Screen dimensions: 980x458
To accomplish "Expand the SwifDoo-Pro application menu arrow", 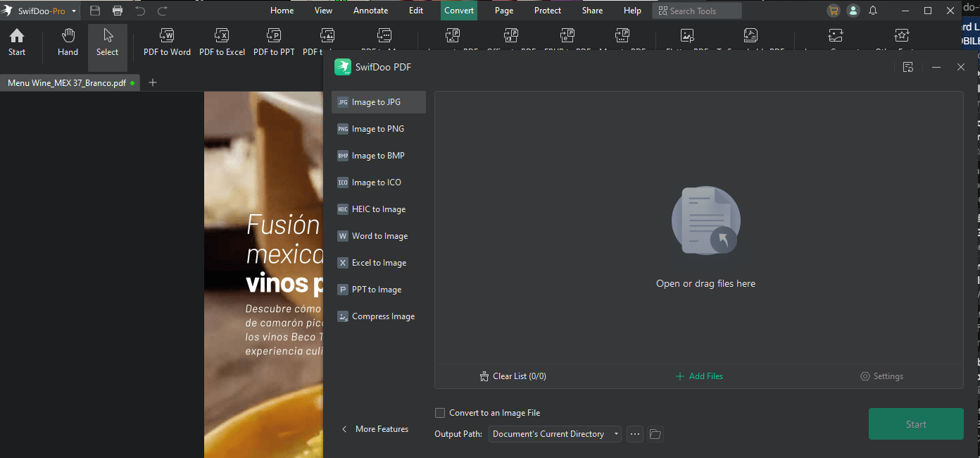I will click(74, 11).
